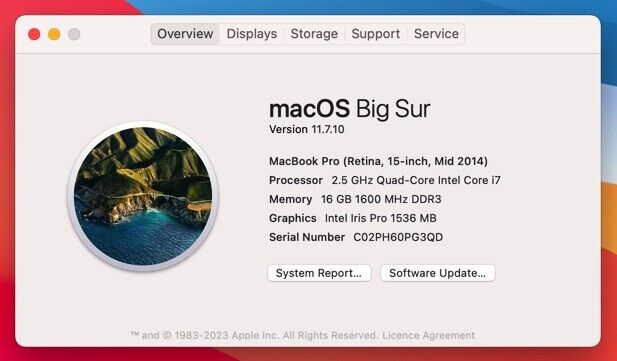Open System Report
617x361 pixels.
pyautogui.click(x=319, y=273)
